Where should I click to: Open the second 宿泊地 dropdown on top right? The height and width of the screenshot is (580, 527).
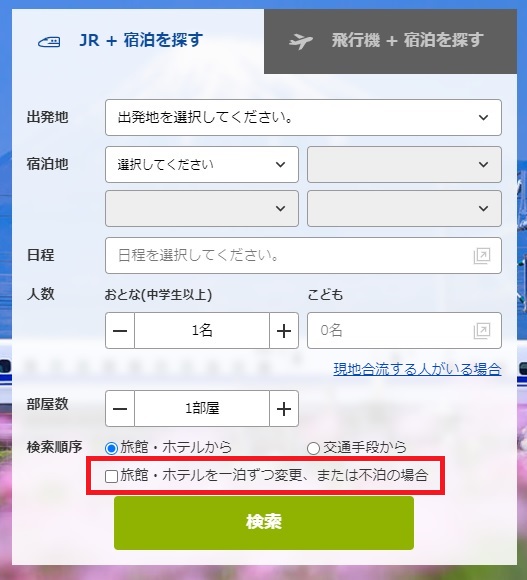[404, 164]
